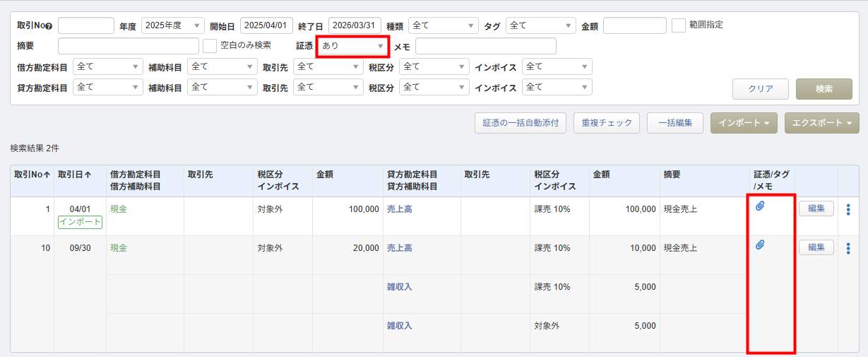The image size is (868, 357).
Task: Open the paperclip attachment for transaction 10
Action: (x=761, y=245)
